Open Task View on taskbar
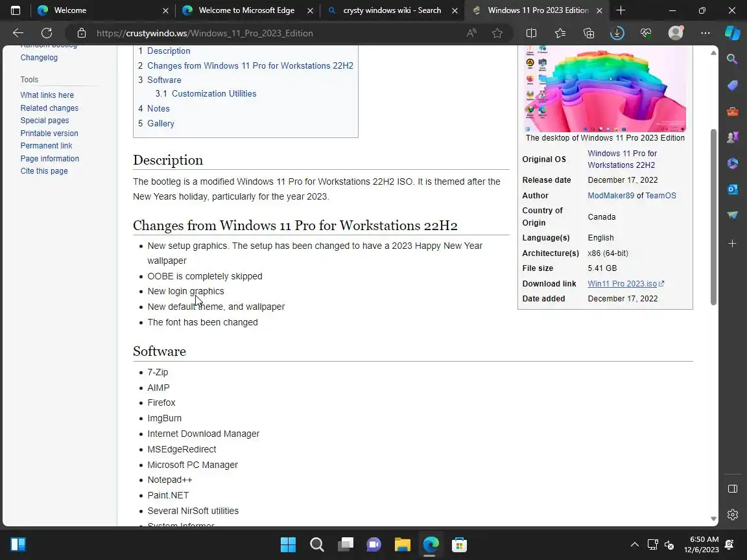This screenshot has width=747, height=560. tap(346, 544)
